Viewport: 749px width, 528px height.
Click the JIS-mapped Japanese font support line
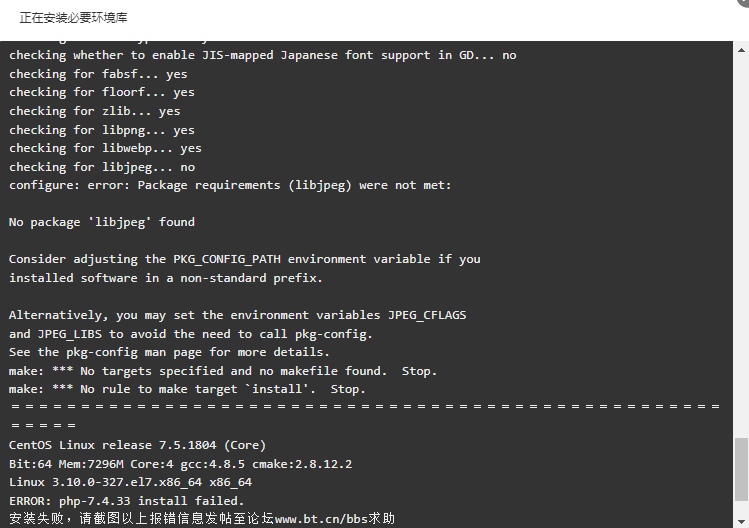[263, 55]
